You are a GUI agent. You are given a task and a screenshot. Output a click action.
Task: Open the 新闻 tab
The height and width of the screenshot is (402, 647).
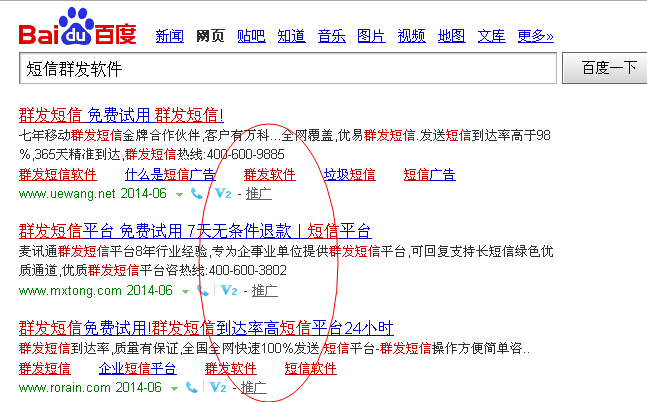pos(170,36)
